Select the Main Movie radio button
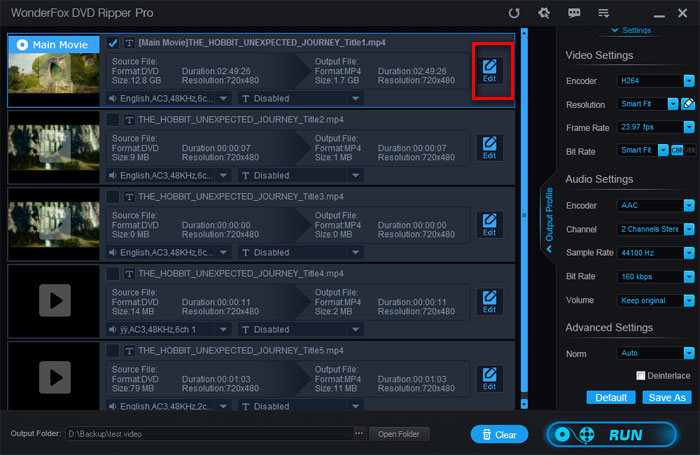Viewport: 700px width, 455px height. (x=22, y=45)
